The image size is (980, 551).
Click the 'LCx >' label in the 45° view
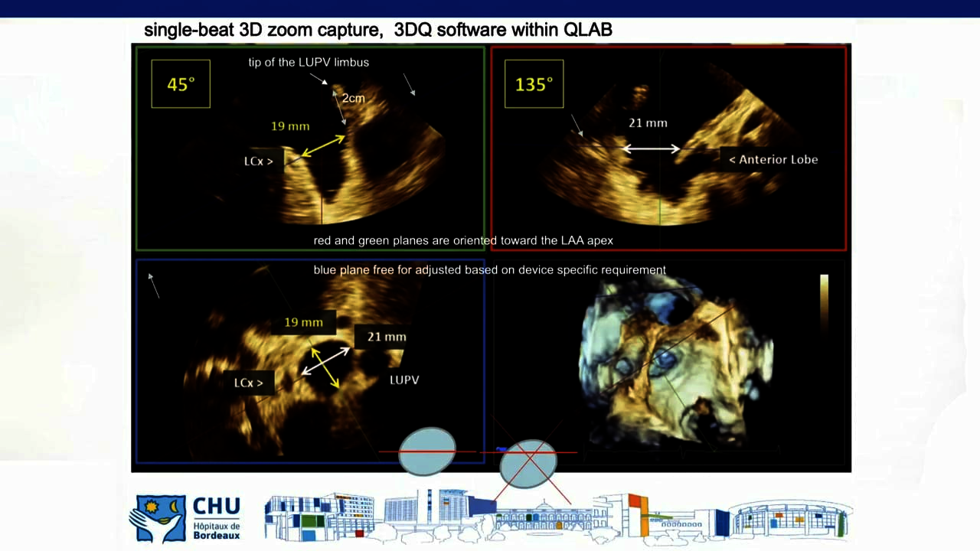[259, 161]
